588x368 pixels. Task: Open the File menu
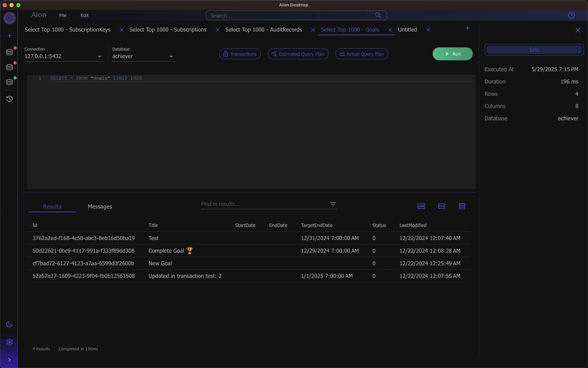tap(63, 15)
